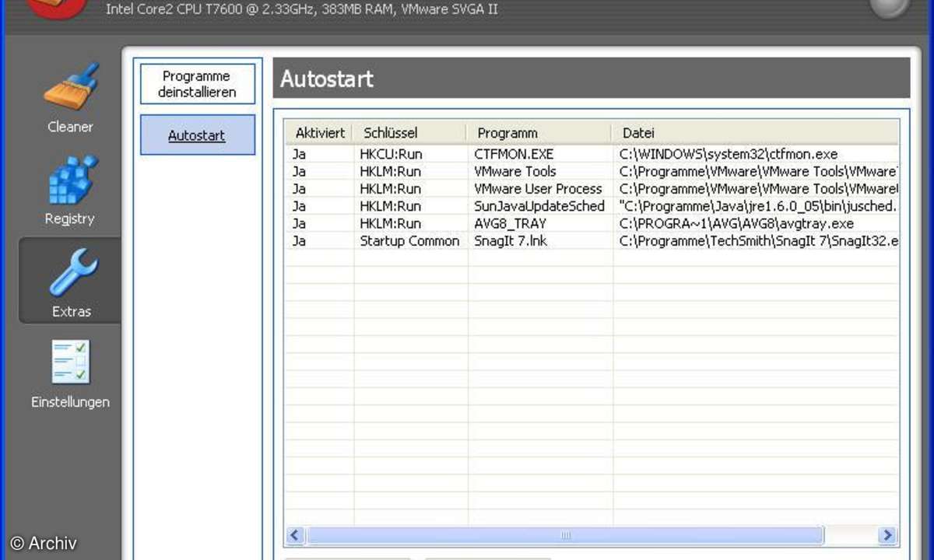Select the Autostart tab
Image resolution: width=934 pixels, height=560 pixels.
tap(197, 135)
